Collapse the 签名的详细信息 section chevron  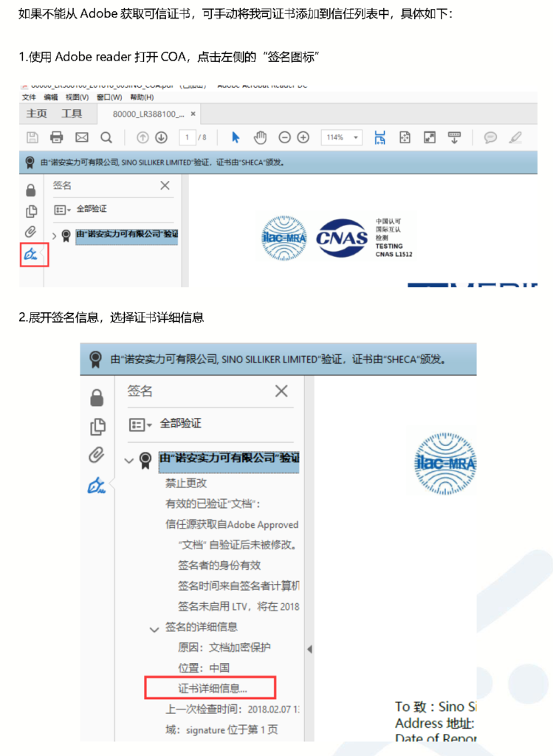[x=154, y=629]
